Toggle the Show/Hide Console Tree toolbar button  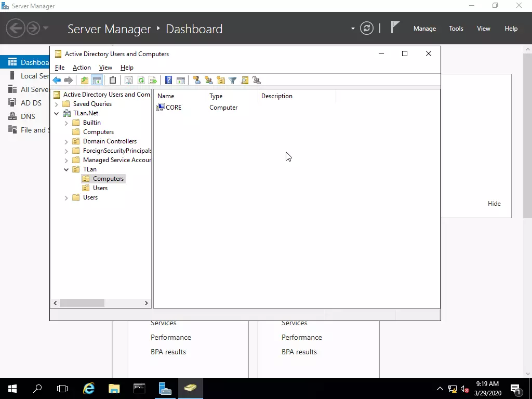click(x=97, y=81)
